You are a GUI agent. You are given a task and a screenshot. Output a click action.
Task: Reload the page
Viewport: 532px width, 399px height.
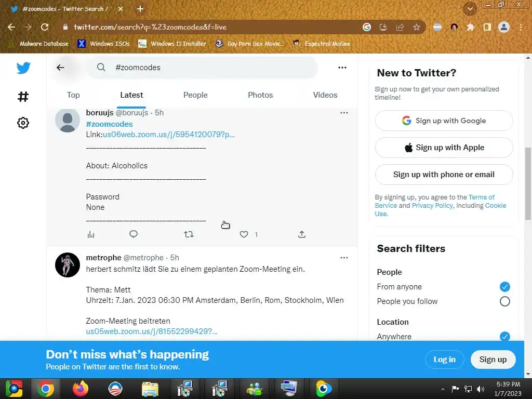pyautogui.click(x=45, y=27)
